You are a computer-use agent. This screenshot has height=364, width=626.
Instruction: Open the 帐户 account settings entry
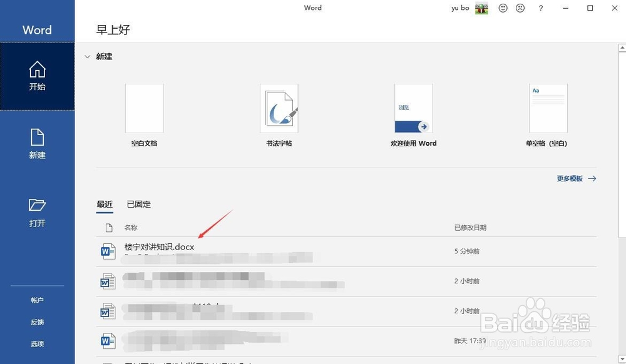coord(37,300)
